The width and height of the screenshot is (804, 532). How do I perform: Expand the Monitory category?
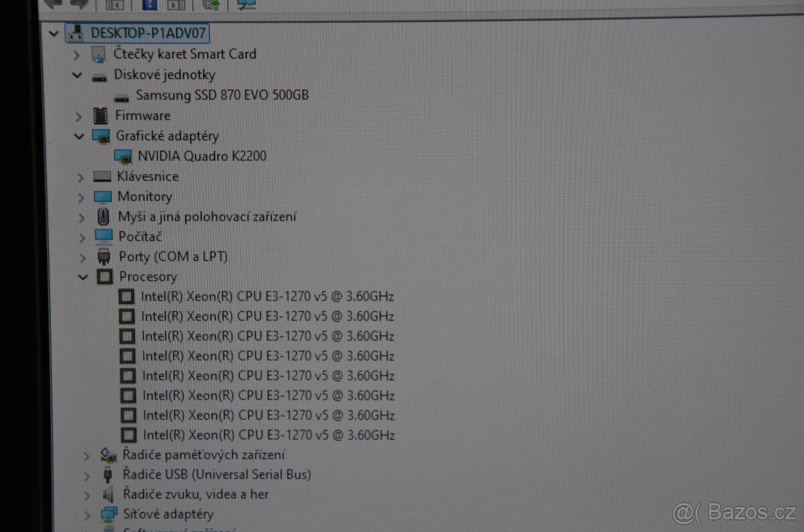point(82,196)
